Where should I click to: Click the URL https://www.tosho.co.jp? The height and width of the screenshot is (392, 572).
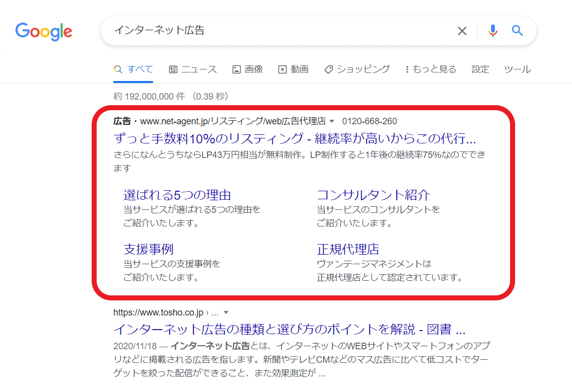(x=158, y=312)
